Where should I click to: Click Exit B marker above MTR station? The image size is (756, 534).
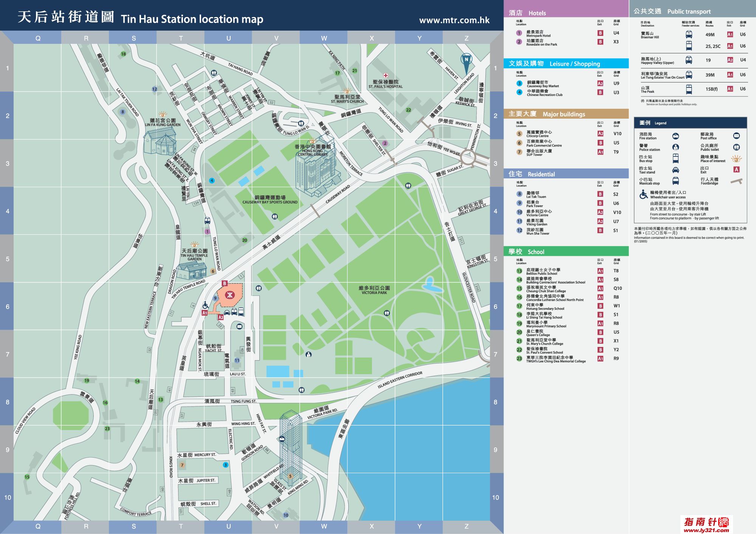tap(225, 283)
